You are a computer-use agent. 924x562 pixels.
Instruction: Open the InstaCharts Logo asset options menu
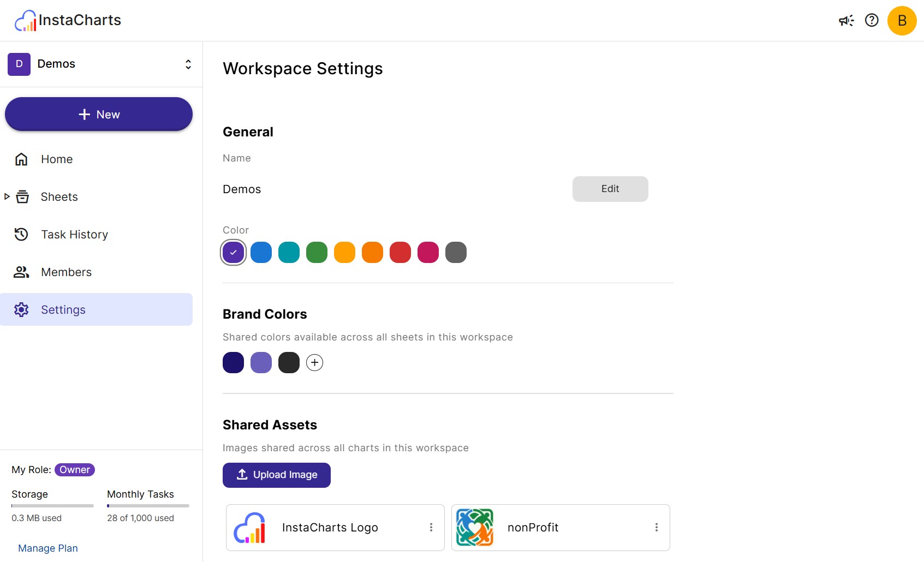coord(431,527)
